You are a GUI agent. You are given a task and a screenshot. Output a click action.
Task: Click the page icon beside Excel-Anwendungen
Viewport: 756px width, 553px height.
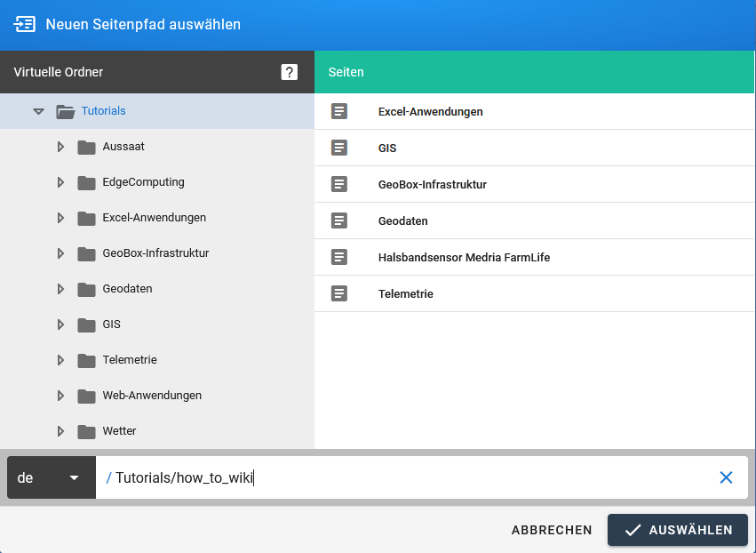point(338,111)
